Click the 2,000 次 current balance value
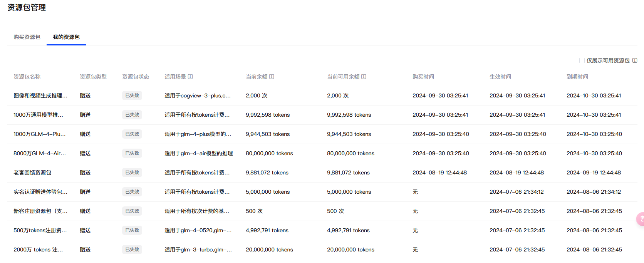644x263 pixels. [x=257, y=95]
